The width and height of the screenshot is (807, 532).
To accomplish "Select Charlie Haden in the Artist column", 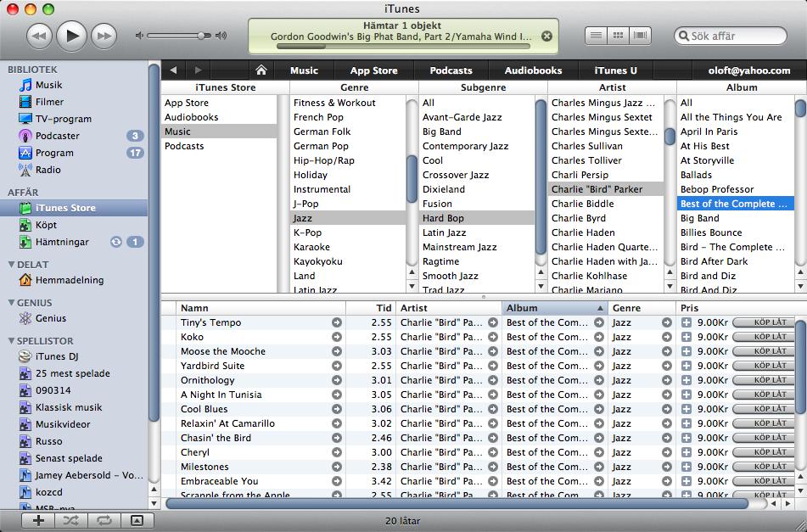I will 606,232.
